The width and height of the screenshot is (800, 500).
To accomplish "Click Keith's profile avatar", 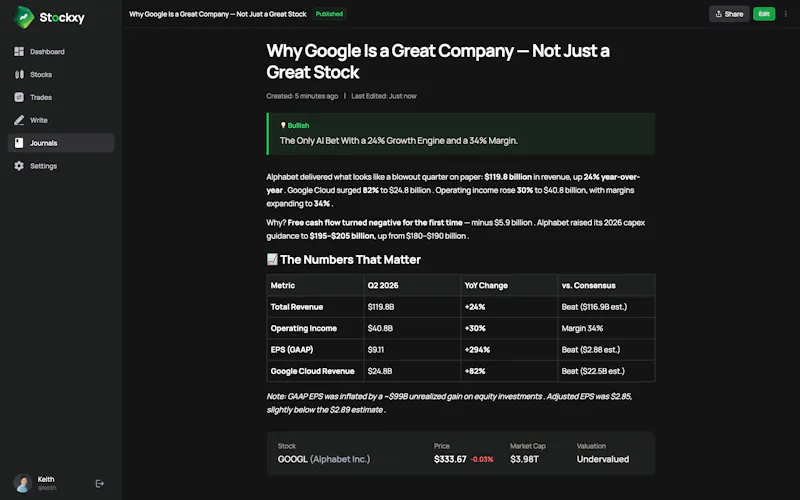I will [x=22, y=483].
